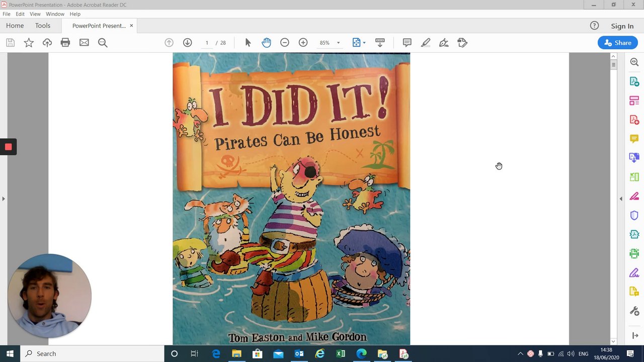
Task: Click the Windows Start button
Action: (10, 353)
